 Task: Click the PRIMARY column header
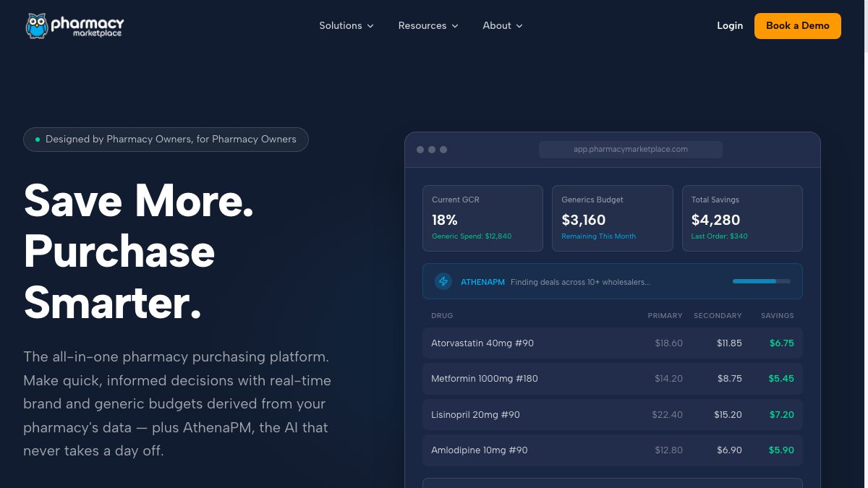coord(665,316)
